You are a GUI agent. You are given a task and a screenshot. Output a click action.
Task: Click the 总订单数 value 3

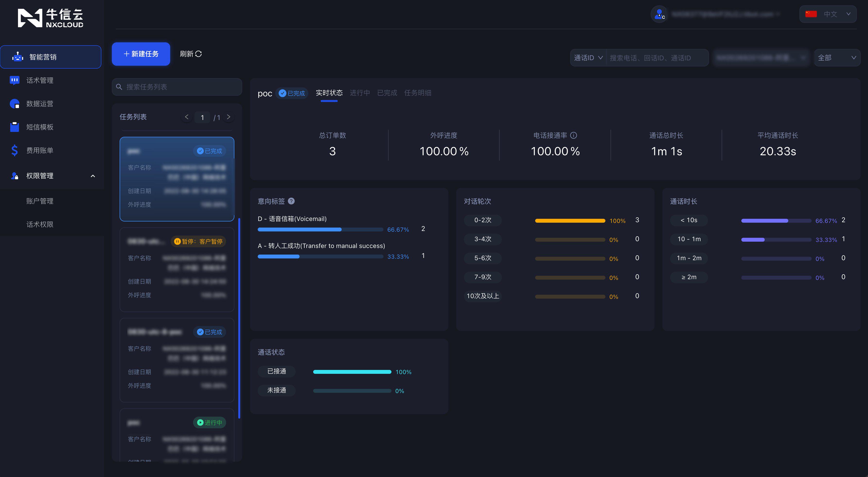pos(332,151)
